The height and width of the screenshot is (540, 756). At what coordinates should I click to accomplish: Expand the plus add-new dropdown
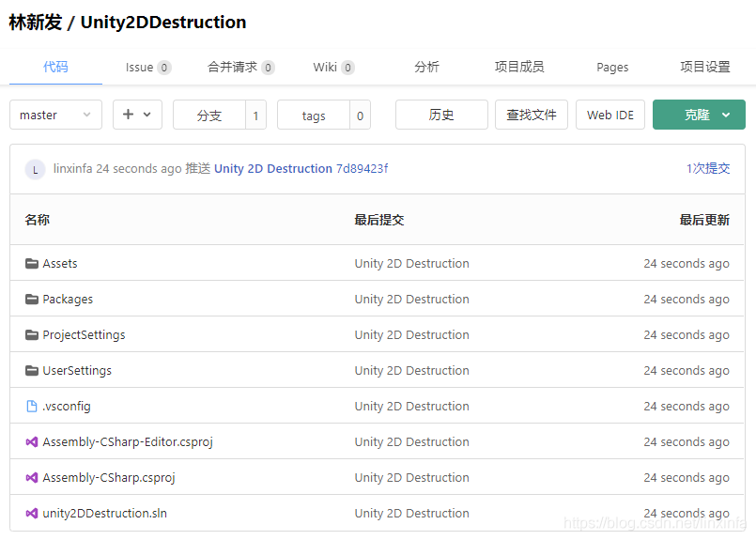137,115
